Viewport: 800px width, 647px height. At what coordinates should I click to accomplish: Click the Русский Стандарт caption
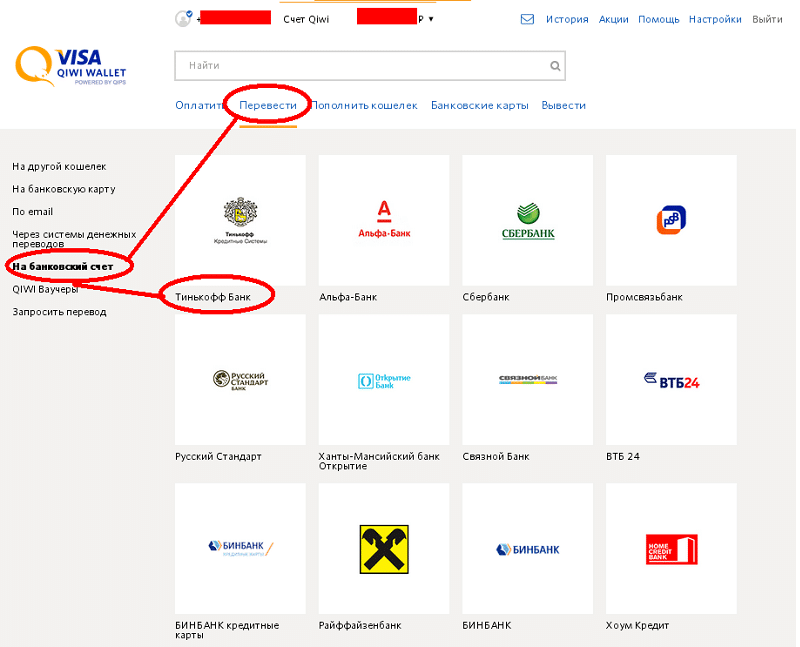(218, 456)
